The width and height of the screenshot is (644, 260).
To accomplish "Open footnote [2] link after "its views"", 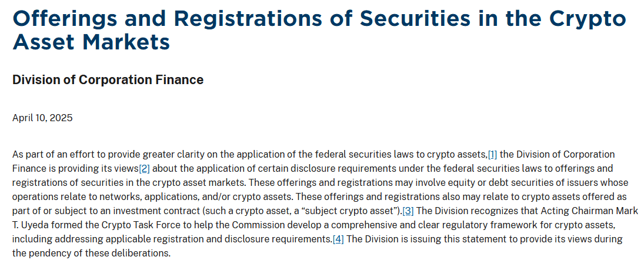I will point(144,169).
